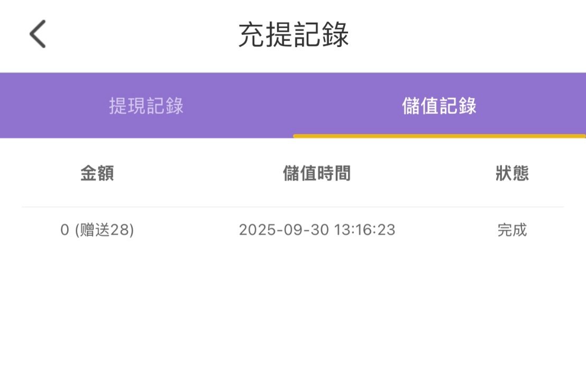
Task: Click empty header area right of the title
Action: 476,35
